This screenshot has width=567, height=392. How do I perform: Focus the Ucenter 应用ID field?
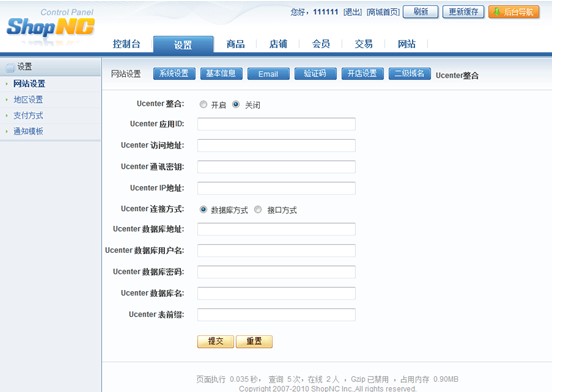[276, 124]
